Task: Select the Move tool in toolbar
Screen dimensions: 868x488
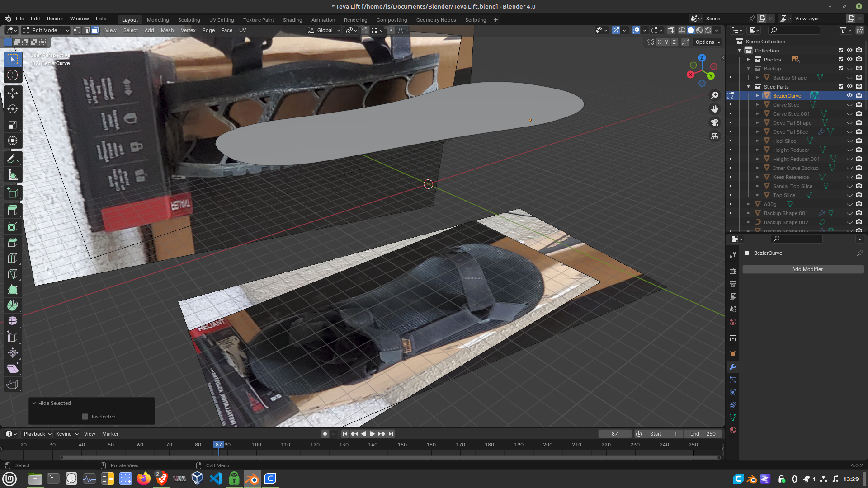Action: [13, 93]
